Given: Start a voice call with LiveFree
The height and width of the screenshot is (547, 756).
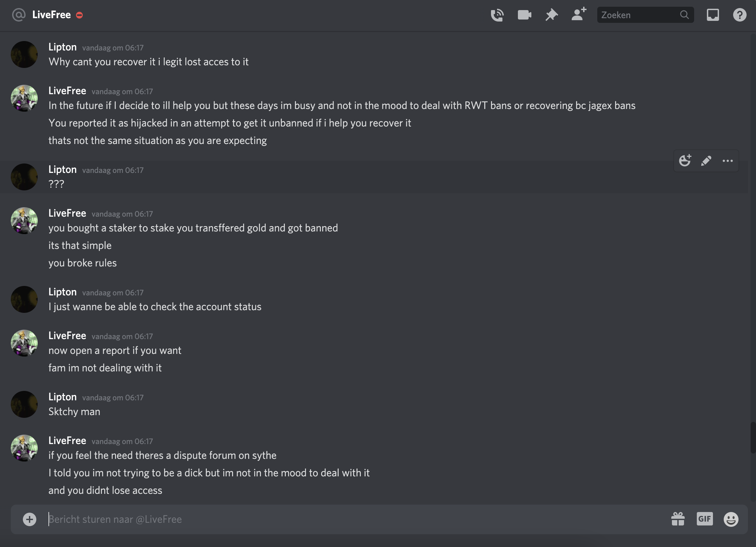Looking at the screenshot, I should [x=497, y=15].
